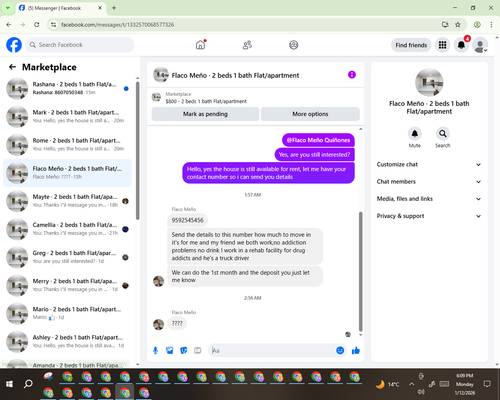Image resolution: width=500 pixels, height=400 pixels.
Task: Click the back arrow beside Marketplace
Action: coord(12,67)
